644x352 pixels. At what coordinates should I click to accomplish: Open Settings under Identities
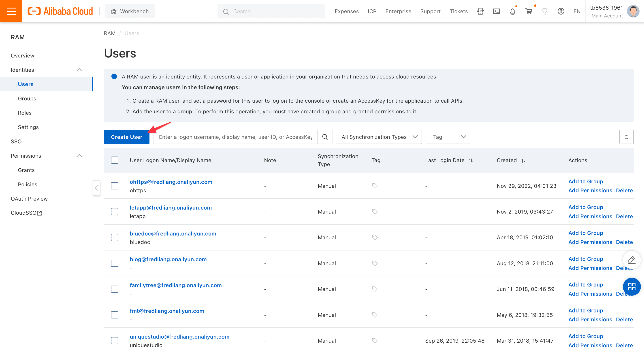(28, 127)
